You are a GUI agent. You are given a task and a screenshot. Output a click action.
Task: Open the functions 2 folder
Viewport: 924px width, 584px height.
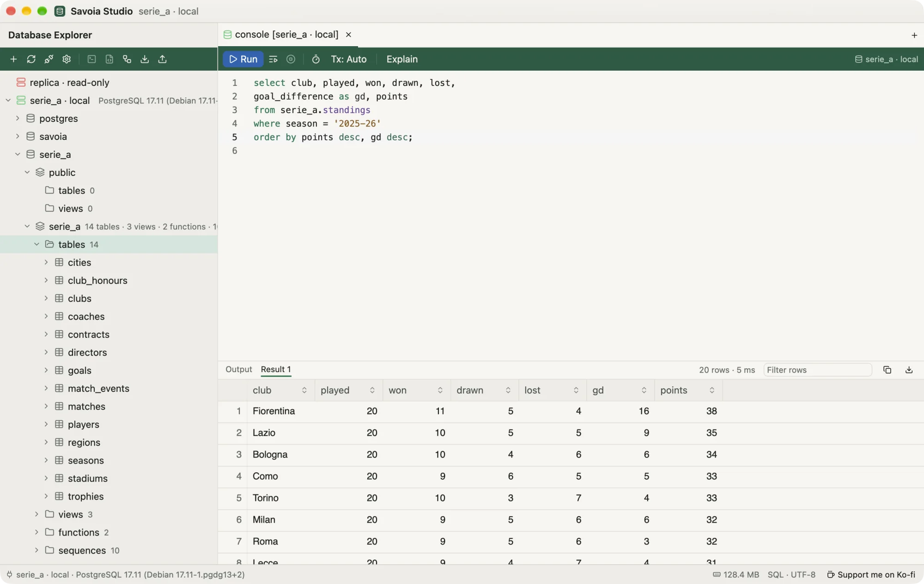pyautogui.click(x=109, y=532)
